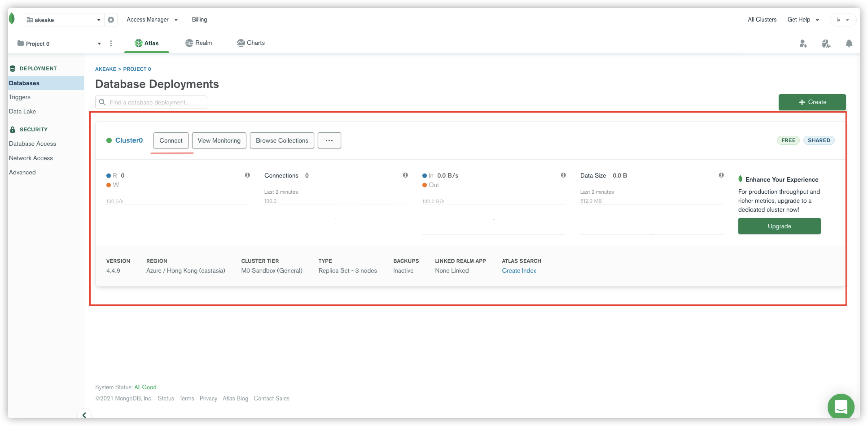Select Network Access in the sidebar
868x426 pixels.
tap(31, 158)
